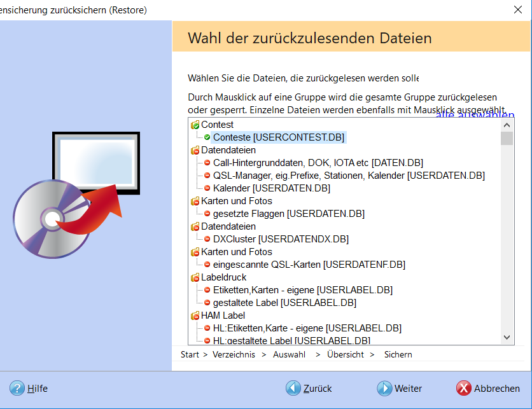Toggle the red icon beside Kalender [USERDATEN.DB]
Viewport: 532px width, 409px height.
click(207, 188)
